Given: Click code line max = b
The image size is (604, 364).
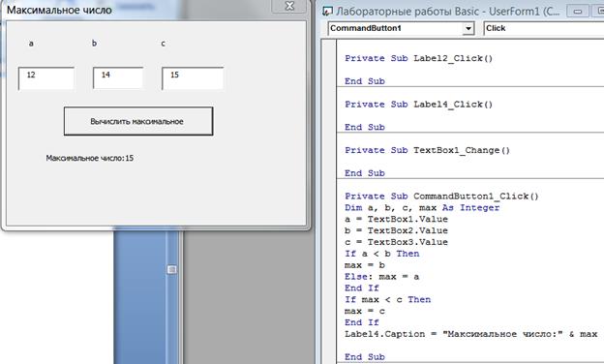Looking at the screenshot, I should click(365, 265).
